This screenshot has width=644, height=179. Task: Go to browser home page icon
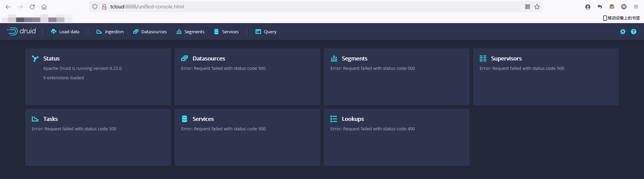(x=44, y=7)
